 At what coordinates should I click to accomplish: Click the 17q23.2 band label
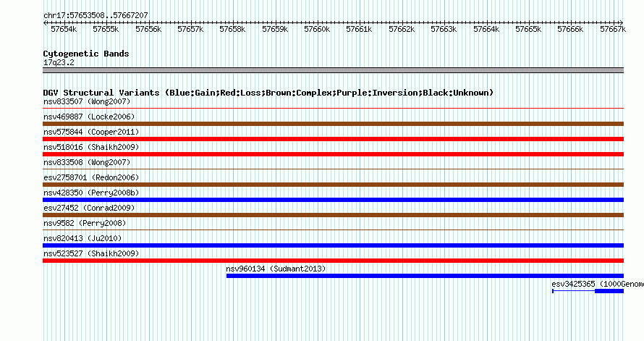pyautogui.click(x=59, y=62)
